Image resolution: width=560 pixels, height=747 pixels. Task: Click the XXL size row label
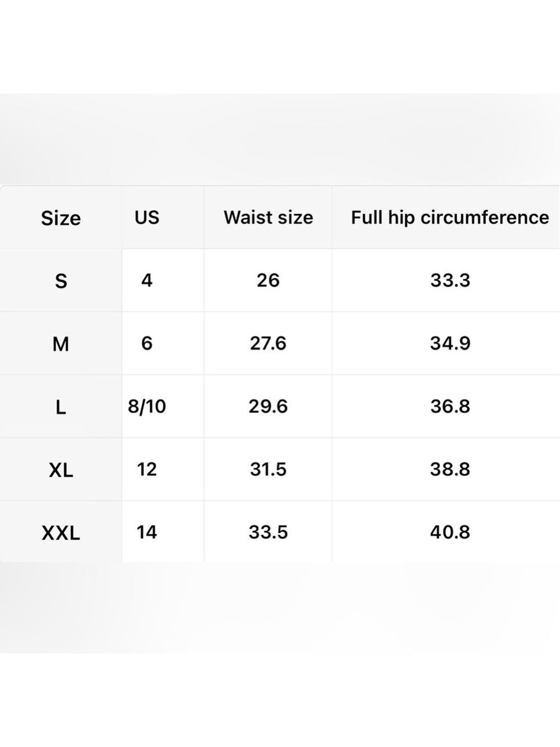(x=61, y=532)
